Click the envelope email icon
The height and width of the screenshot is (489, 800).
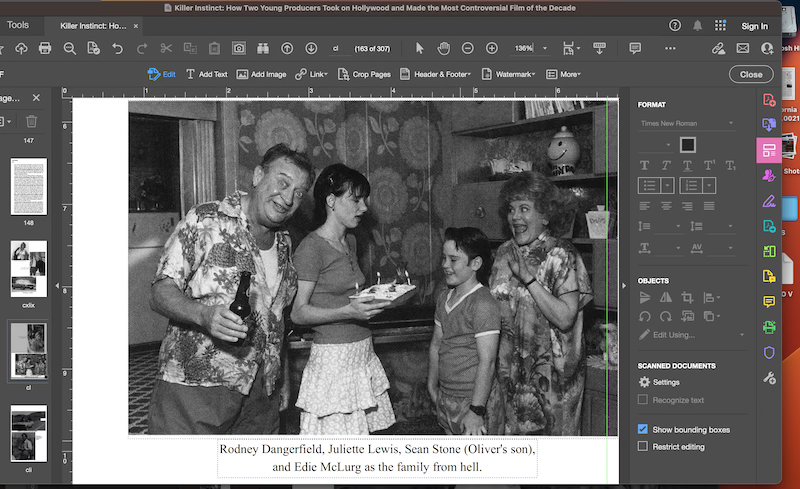743,48
